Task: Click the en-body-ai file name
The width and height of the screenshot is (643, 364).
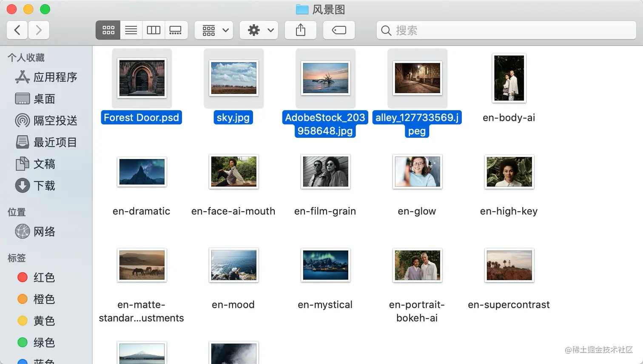Action: 509,117
